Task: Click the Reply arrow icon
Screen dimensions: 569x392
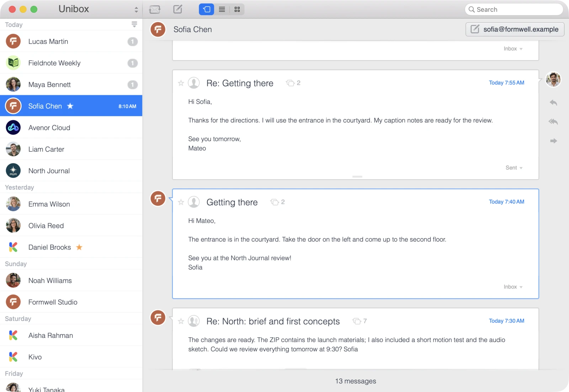Action: [553, 103]
